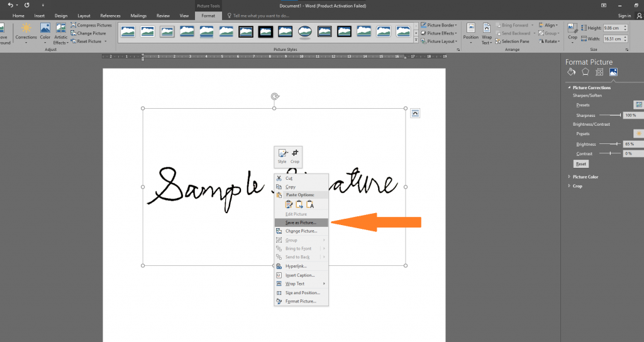Click the Brightness slider

click(609, 144)
